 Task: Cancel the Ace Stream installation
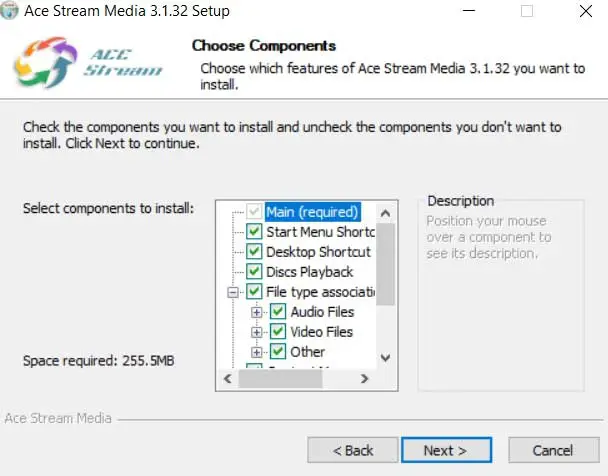[552, 450]
